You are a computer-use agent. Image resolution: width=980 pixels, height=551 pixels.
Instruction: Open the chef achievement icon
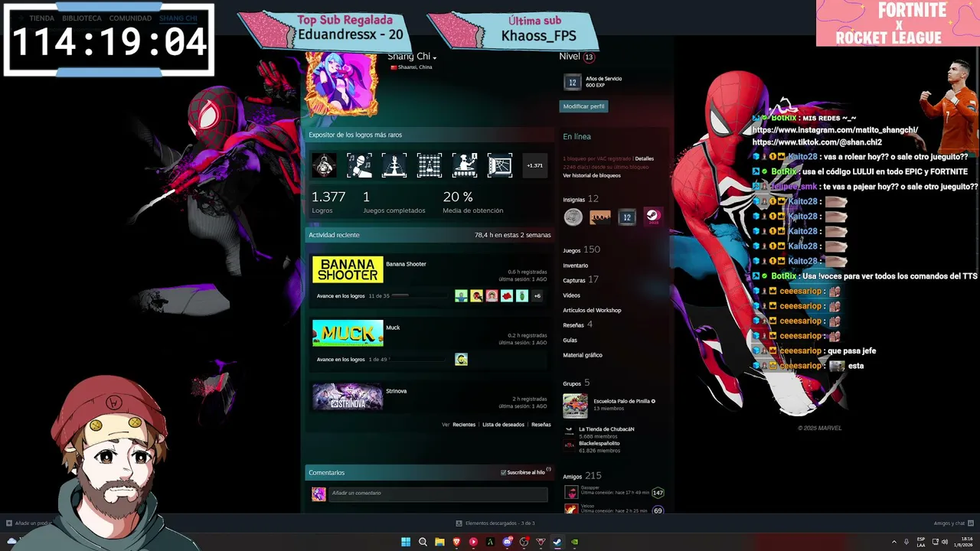pos(465,165)
